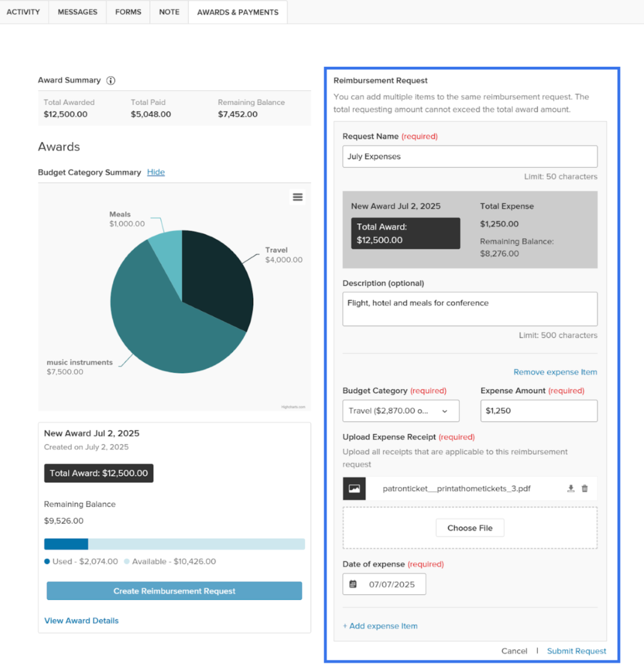The height and width of the screenshot is (669, 644).
Task: Select the Note tab
Action: click(169, 12)
